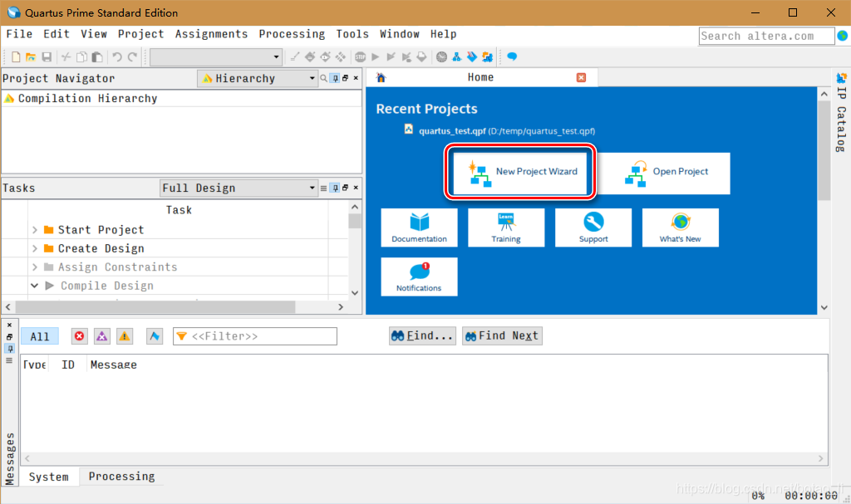Open the Support wrench tile
The image size is (851, 504).
click(x=593, y=228)
